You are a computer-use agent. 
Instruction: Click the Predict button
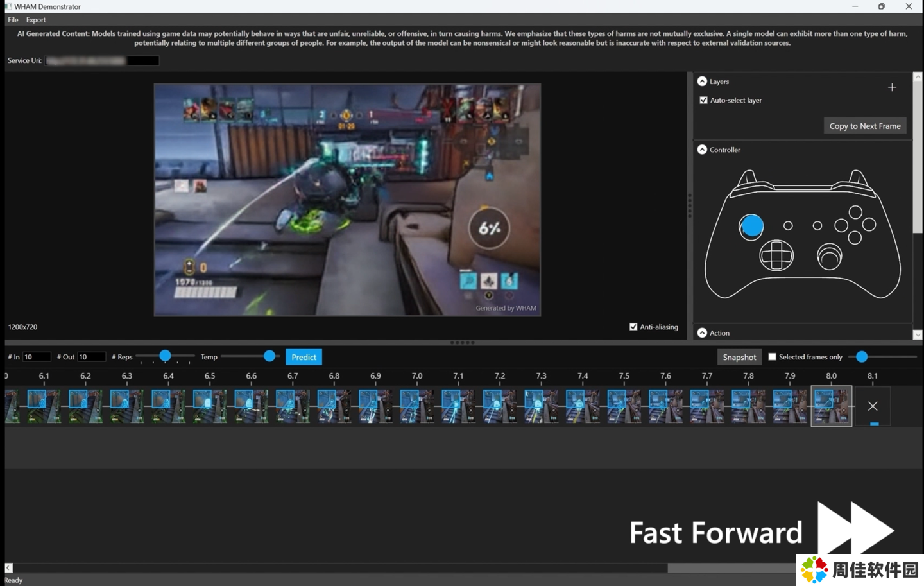click(304, 357)
